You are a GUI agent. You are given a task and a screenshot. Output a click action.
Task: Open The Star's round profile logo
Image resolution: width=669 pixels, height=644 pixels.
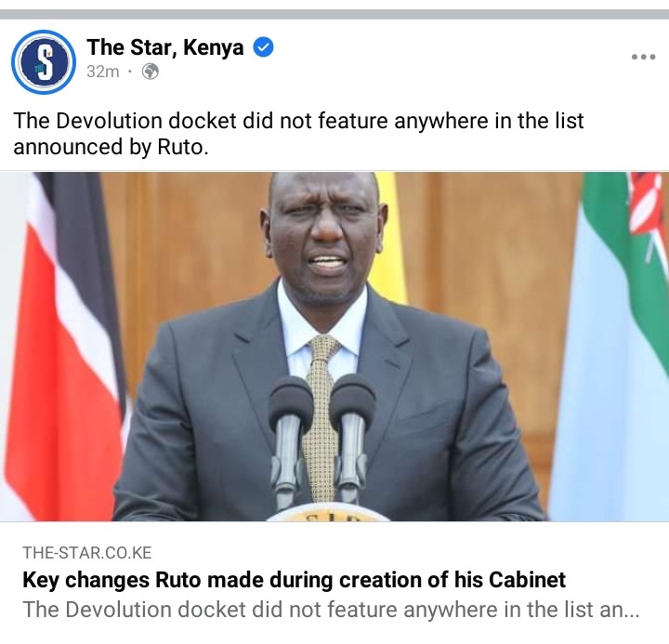coord(44,62)
